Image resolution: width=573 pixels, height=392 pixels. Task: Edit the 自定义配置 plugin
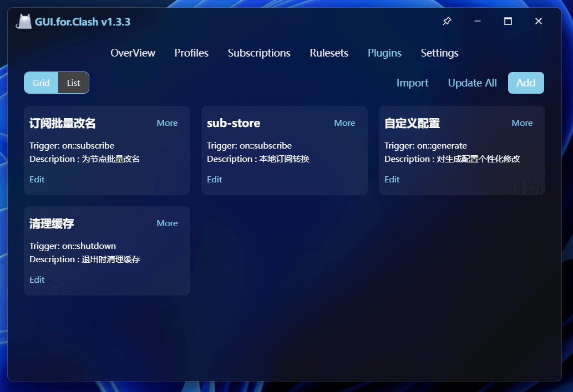(392, 180)
